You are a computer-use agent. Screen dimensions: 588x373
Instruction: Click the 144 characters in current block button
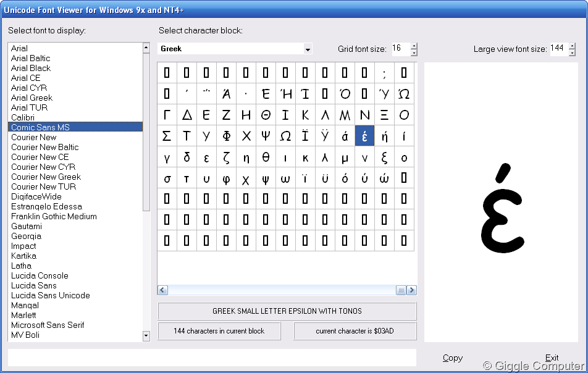(x=219, y=331)
